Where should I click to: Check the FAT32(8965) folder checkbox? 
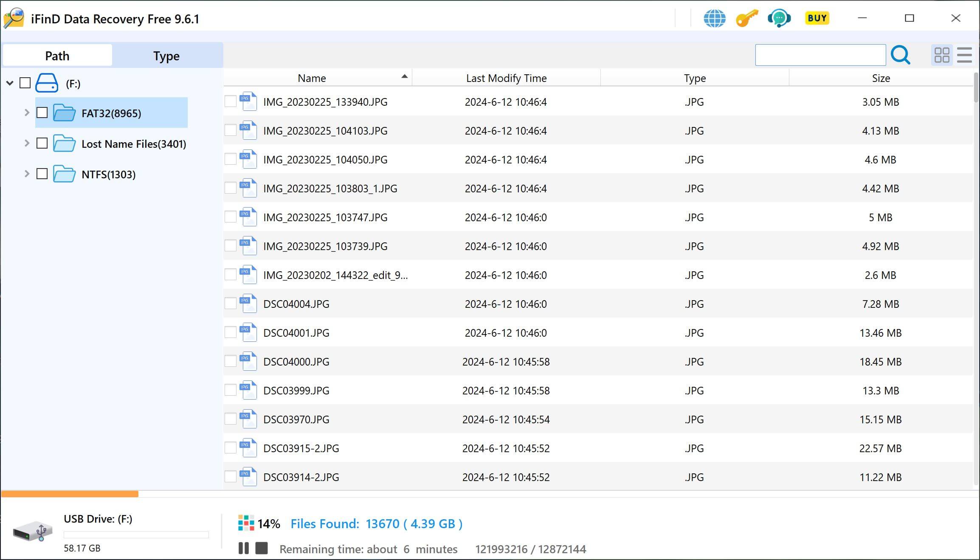click(42, 113)
